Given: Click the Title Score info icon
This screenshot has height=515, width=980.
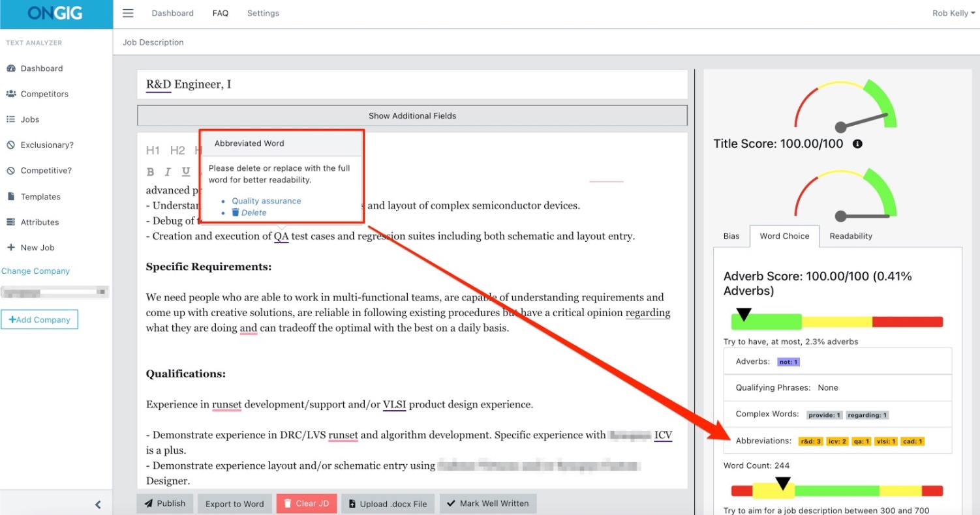Looking at the screenshot, I should click(x=858, y=143).
